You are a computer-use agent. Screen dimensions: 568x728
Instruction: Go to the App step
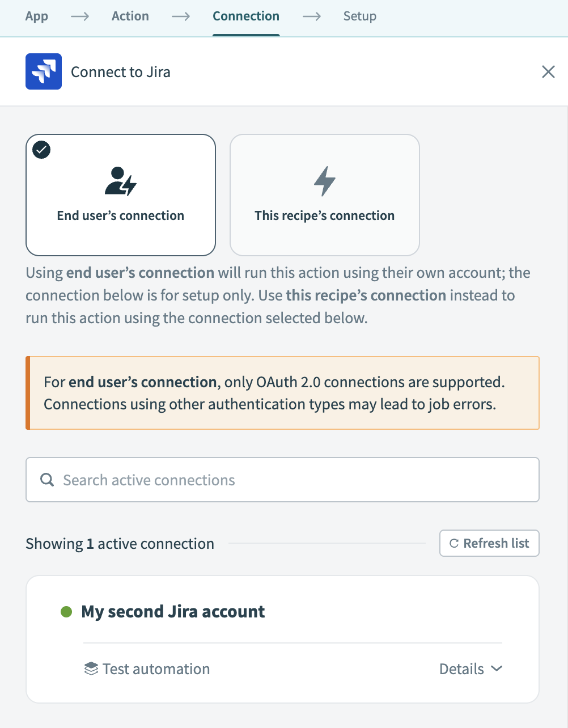click(37, 16)
